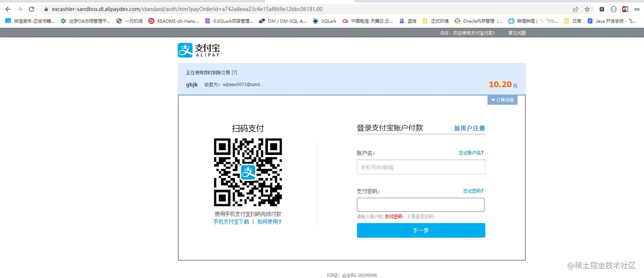Open the [?] help for 即时到账交易

coord(234,73)
